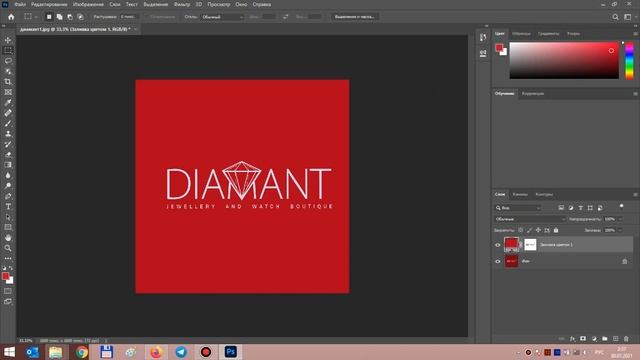The height and width of the screenshot is (360, 640).
Task: Create new fill or adjustment layer
Action: coord(594,339)
